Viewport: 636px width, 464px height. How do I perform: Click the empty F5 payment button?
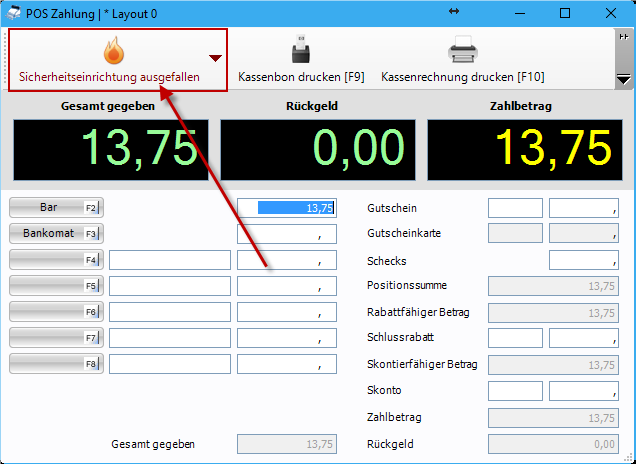pyautogui.click(x=56, y=286)
